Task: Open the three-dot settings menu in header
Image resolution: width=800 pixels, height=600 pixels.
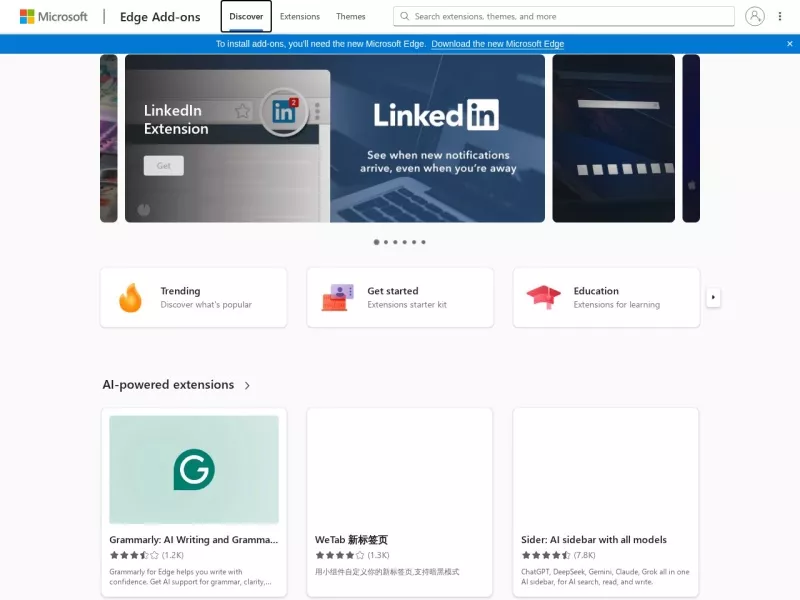Action: 780,16
